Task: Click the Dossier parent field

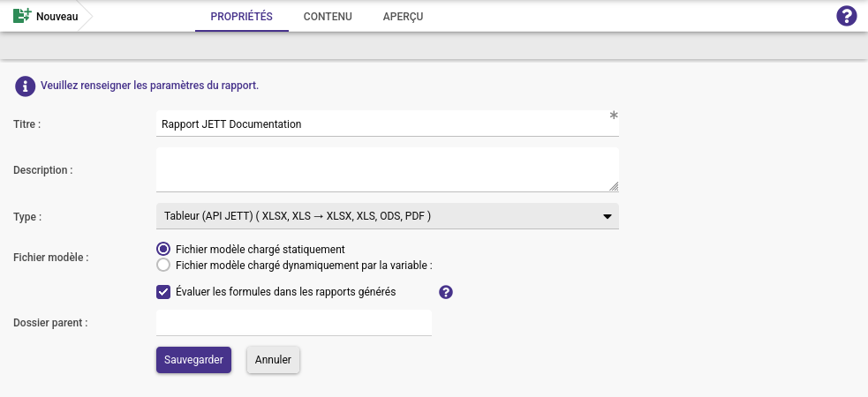Action: coord(294,322)
